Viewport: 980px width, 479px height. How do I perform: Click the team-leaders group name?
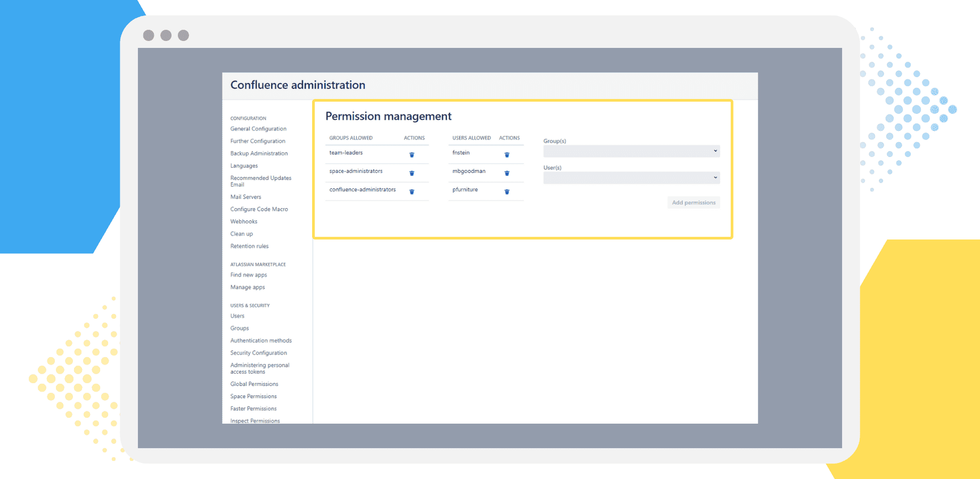coord(346,153)
